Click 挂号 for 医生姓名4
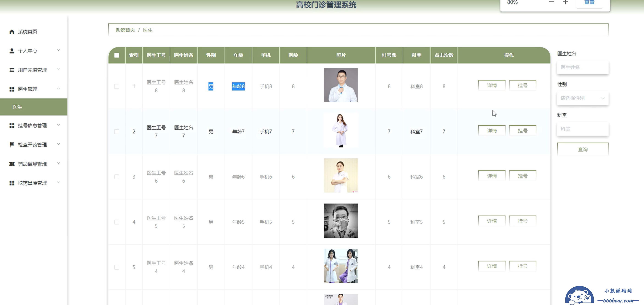This screenshot has width=644, height=305. point(523,266)
